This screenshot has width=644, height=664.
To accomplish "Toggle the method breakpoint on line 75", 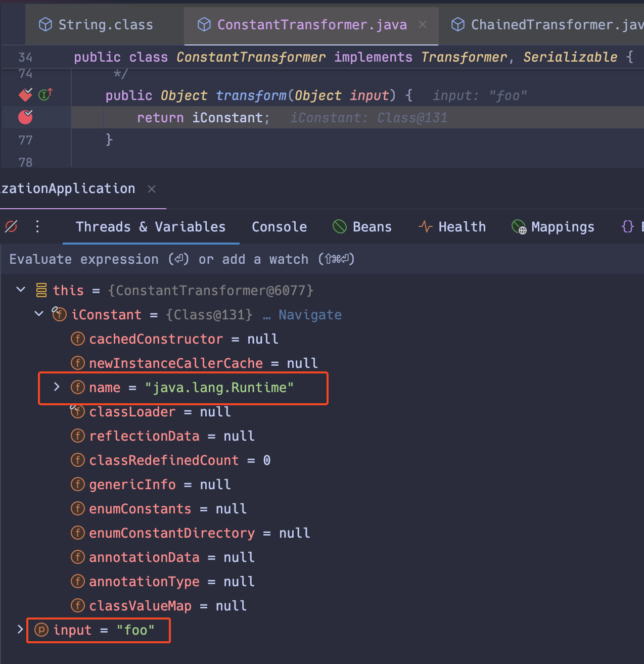I will (x=25, y=94).
